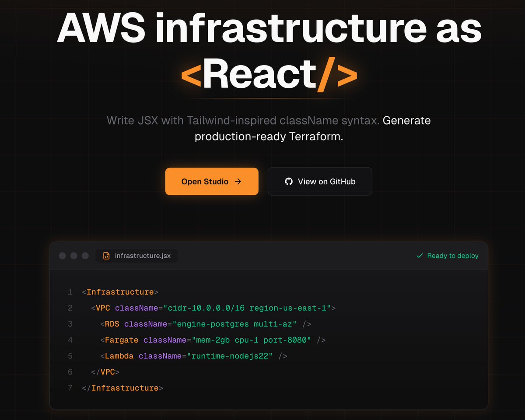525x420 pixels.
Task: Click the arrow icon in Open Studio
Action: point(238,181)
